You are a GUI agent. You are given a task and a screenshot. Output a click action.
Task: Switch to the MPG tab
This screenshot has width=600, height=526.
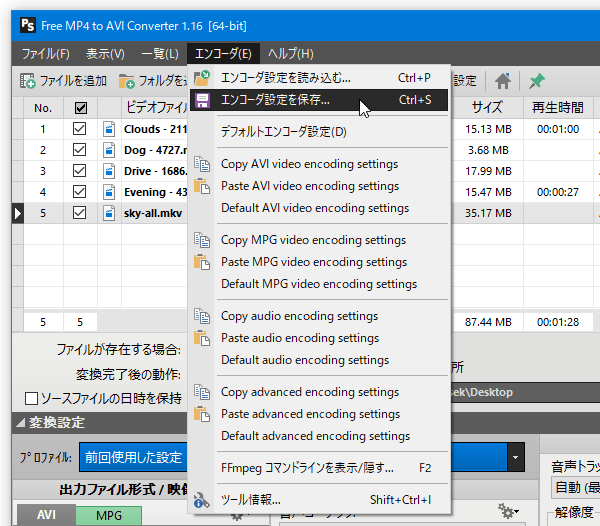(109, 515)
